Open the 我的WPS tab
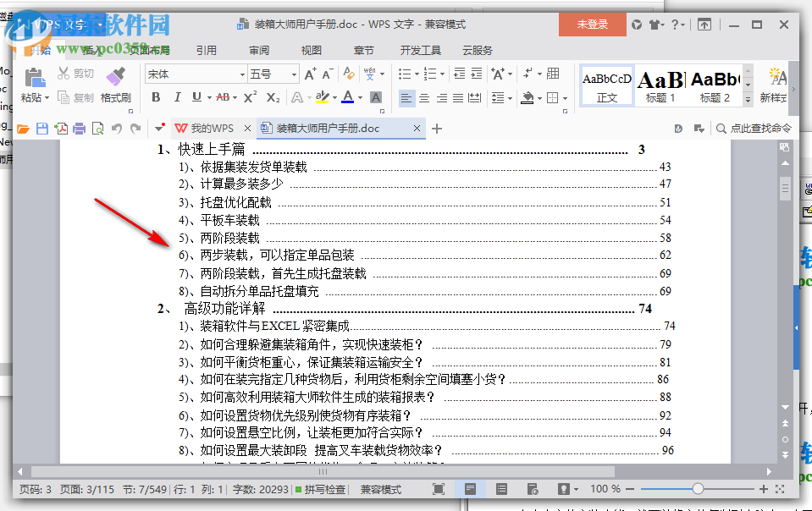 pos(214,129)
